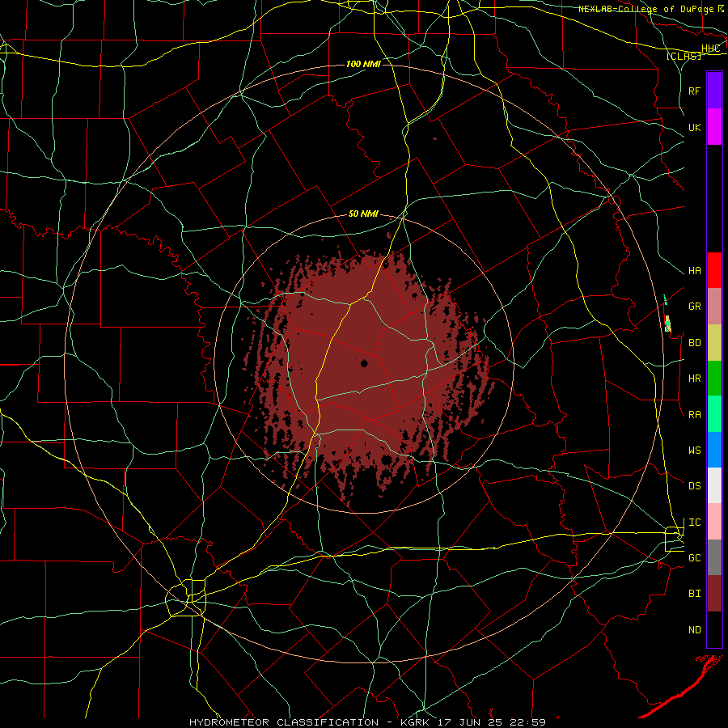Click the RF purple legend swatch

714,91
